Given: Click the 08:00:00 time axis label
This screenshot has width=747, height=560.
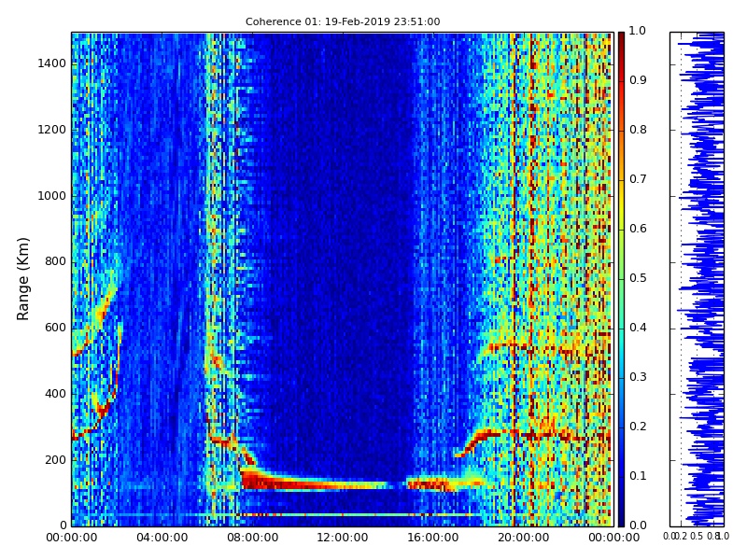Looking at the screenshot, I should pos(252,538).
